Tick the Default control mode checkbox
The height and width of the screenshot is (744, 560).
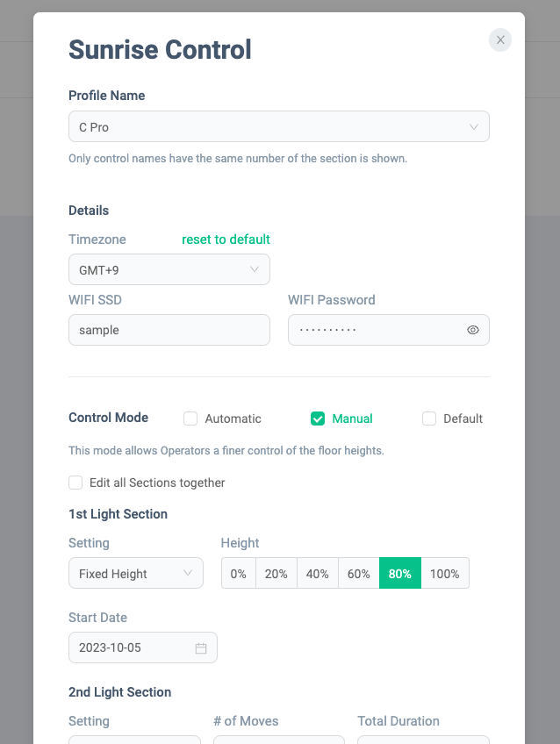click(429, 418)
